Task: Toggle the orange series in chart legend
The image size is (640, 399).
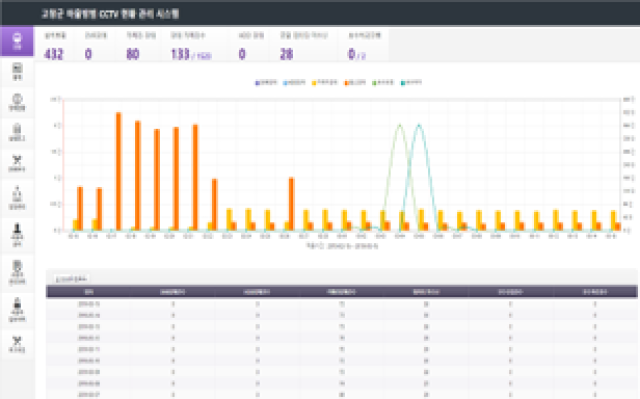Action: (355, 83)
